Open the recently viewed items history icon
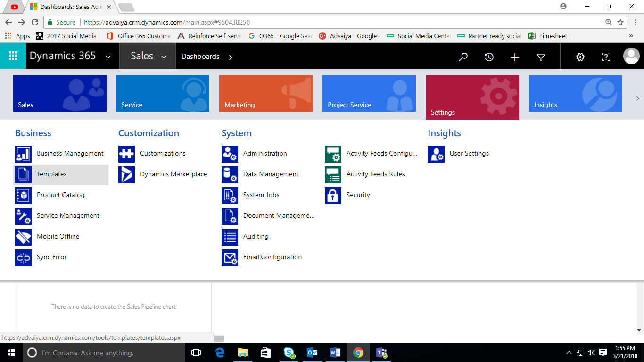This screenshot has width=644, height=362. pyautogui.click(x=489, y=57)
